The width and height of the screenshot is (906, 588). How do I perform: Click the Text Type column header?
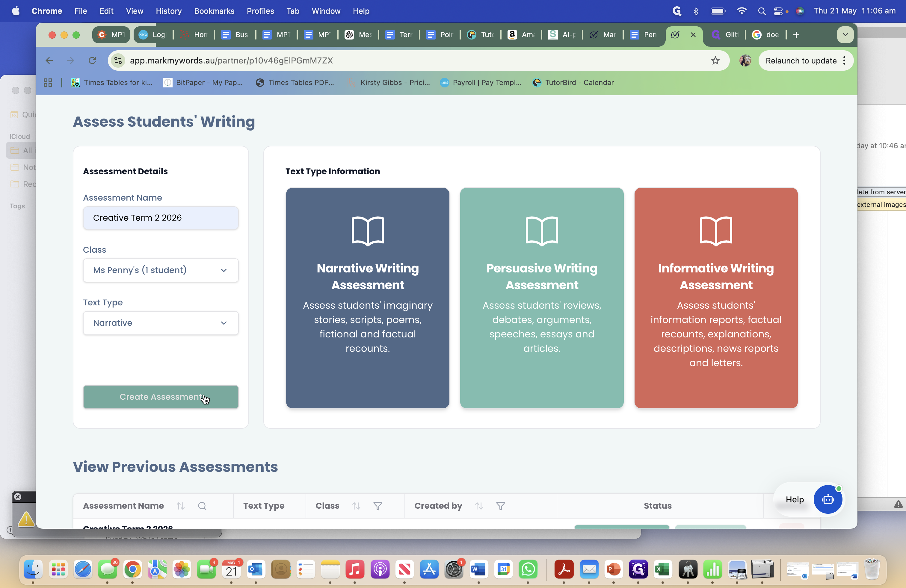[263, 506]
